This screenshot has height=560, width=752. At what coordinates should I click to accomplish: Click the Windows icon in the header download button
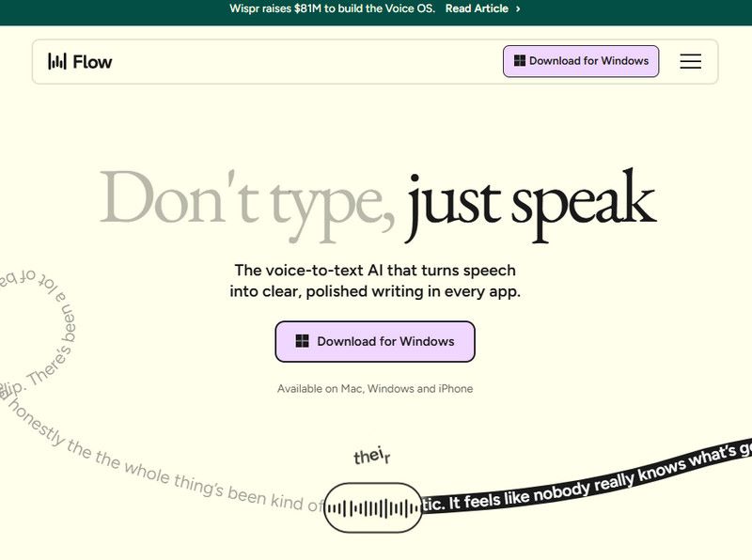coord(518,60)
